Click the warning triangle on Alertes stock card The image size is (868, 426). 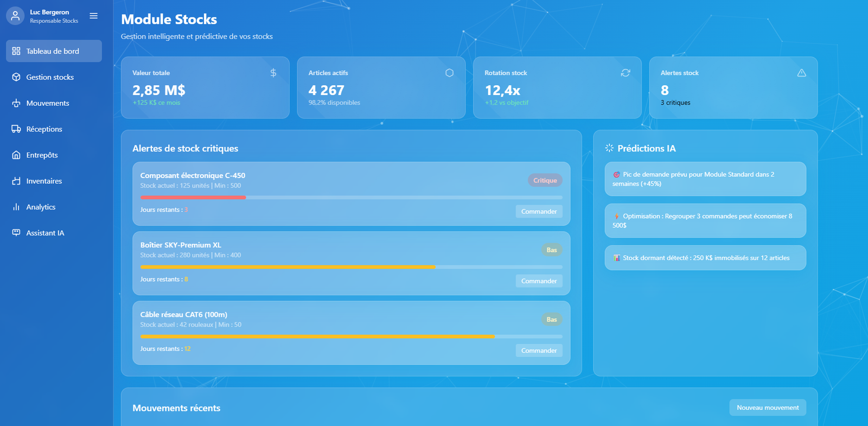click(801, 73)
